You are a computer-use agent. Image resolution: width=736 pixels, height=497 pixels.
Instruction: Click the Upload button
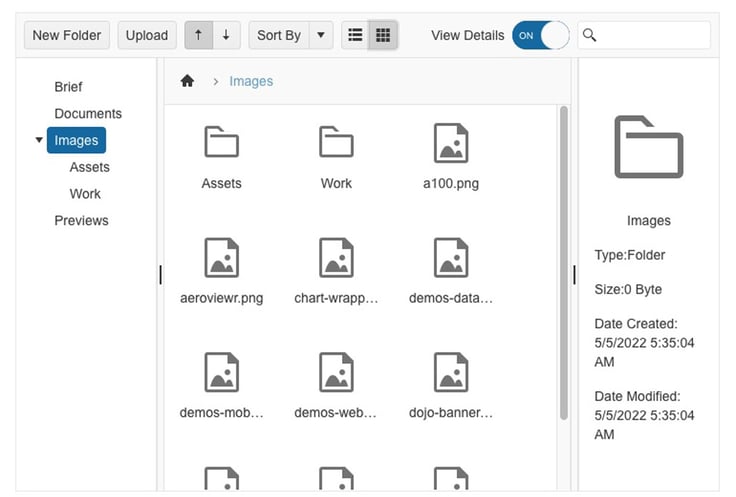click(147, 35)
